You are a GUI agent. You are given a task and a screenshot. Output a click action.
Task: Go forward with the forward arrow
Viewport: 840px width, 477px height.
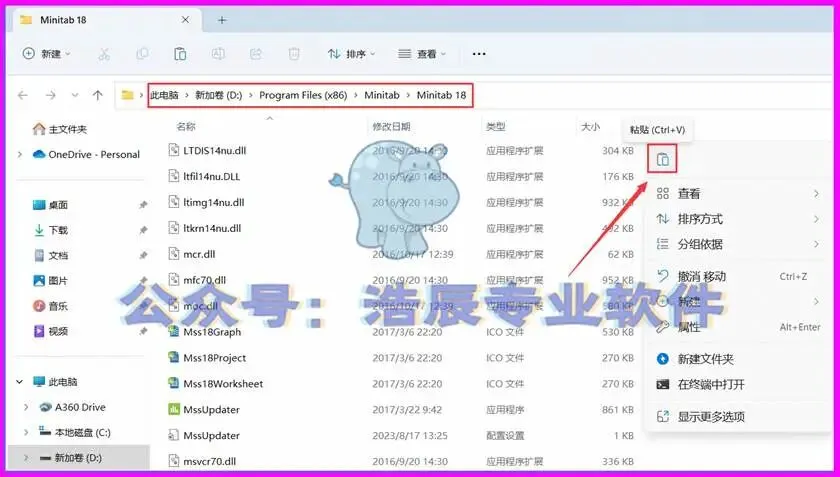tap(50, 95)
